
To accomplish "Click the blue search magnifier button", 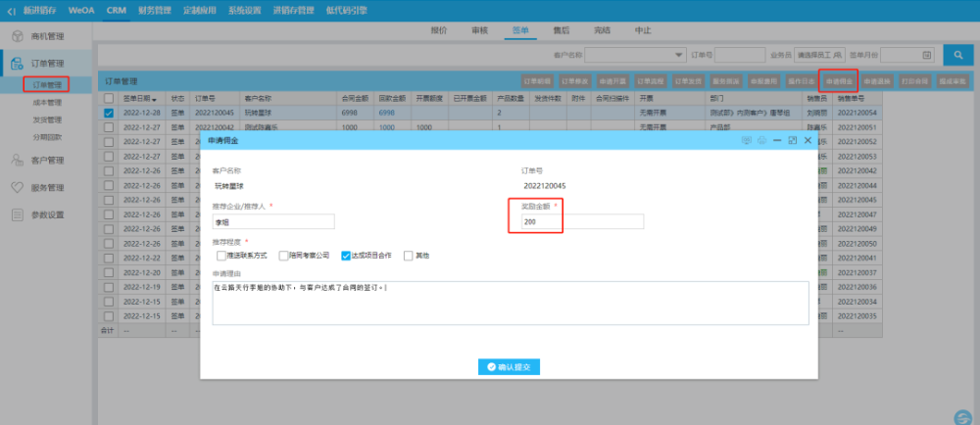I will (957, 55).
